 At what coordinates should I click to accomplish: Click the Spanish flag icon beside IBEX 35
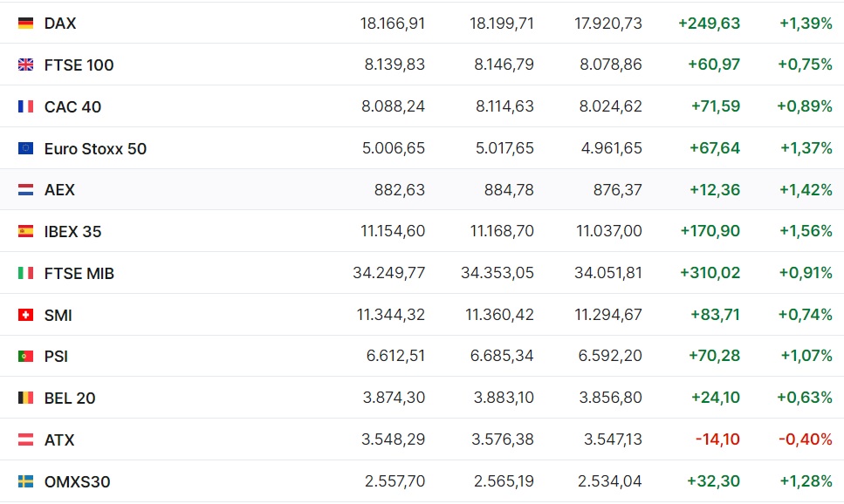point(25,231)
